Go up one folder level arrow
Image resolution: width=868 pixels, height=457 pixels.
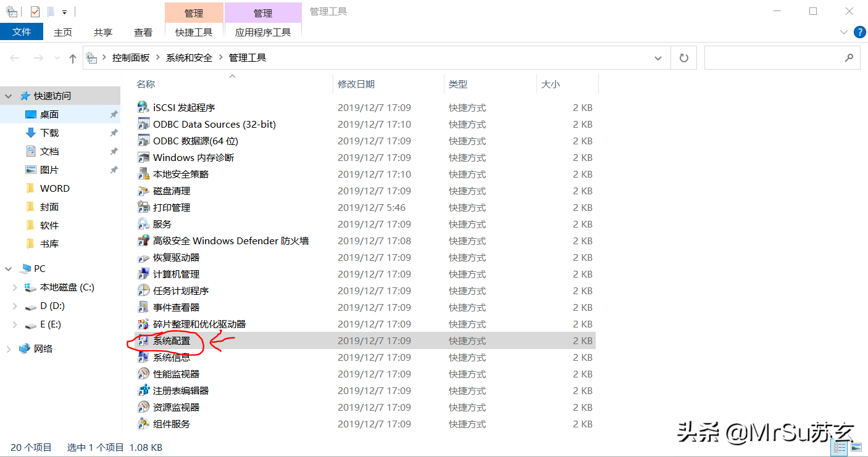click(73, 58)
